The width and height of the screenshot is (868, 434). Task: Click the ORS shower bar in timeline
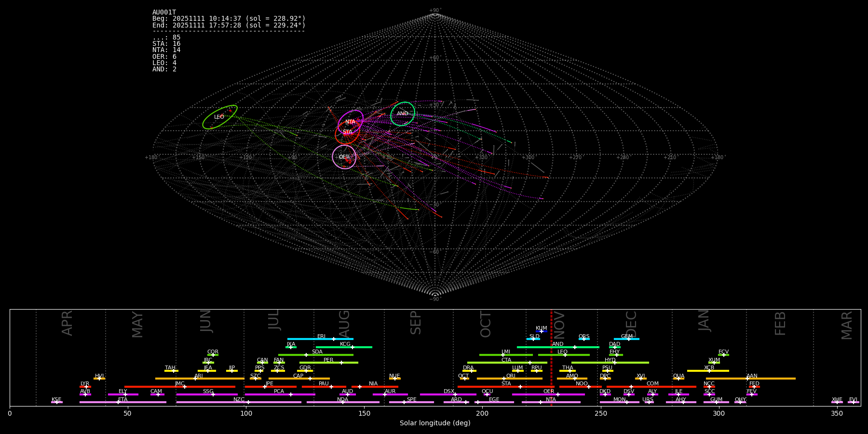click(584, 339)
